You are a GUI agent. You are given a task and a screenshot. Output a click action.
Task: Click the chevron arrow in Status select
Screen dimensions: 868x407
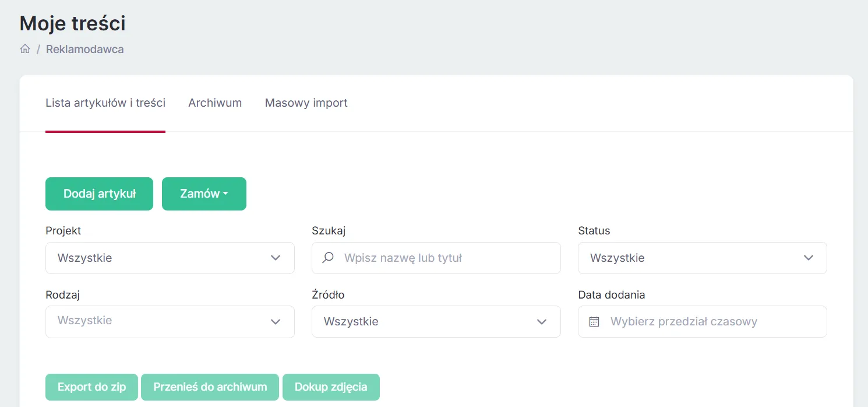(x=809, y=258)
